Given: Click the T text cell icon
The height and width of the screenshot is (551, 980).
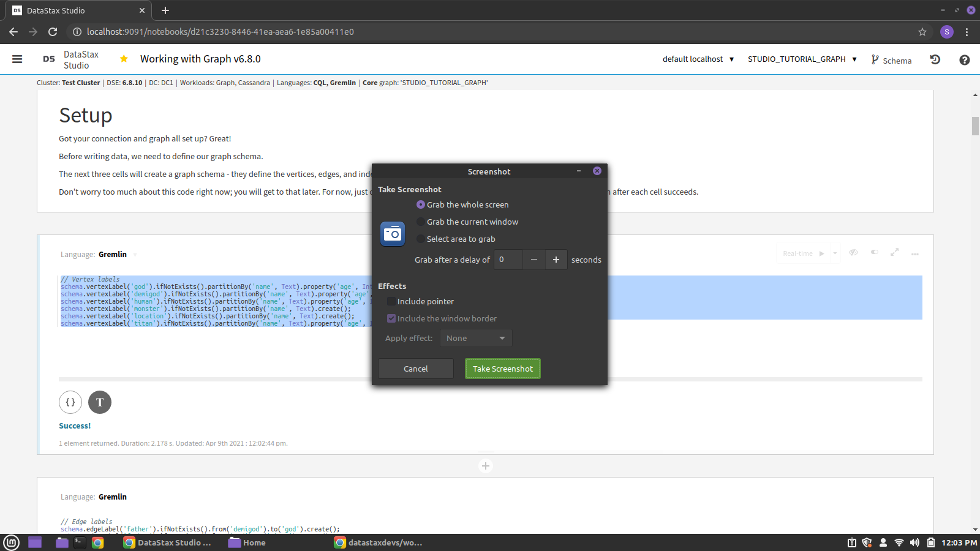Looking at the screenshot, I should pos(100,402).
